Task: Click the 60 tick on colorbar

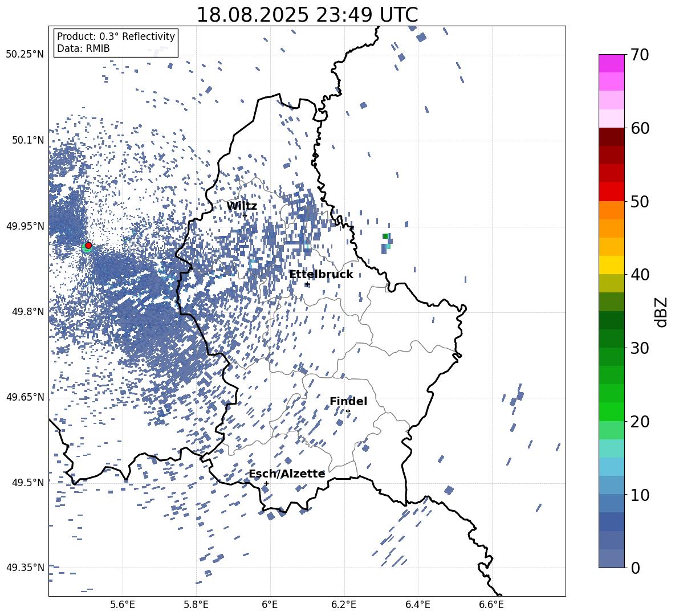Action: [x=639, y=128]
